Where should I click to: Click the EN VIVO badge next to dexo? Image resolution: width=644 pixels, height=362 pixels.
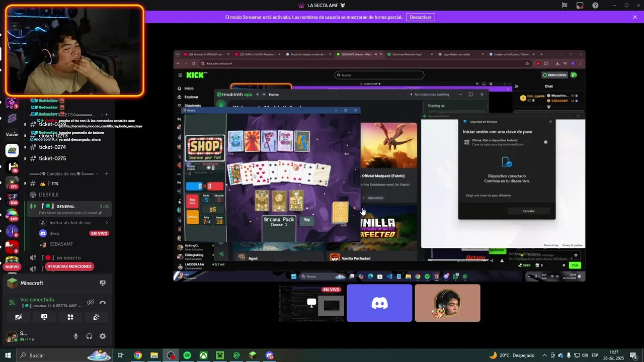[100, 233]
